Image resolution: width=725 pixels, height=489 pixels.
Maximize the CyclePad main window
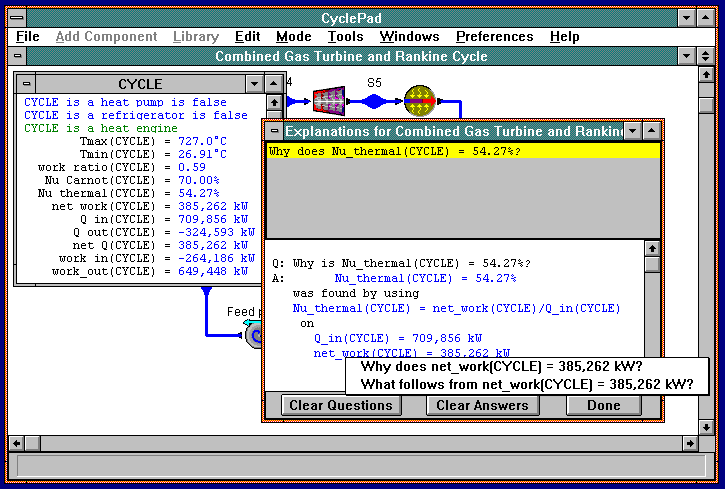click(705, 18)
